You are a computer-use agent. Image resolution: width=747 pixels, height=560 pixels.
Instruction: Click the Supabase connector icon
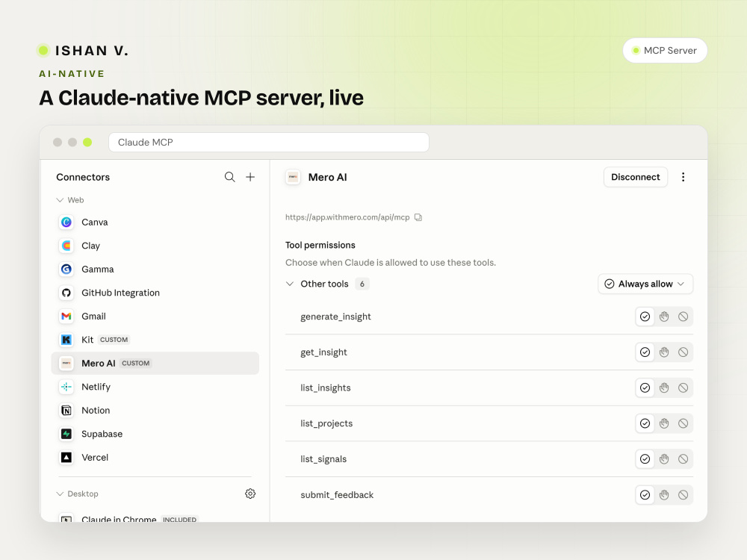pyautogui.click(x=66, y=434)
